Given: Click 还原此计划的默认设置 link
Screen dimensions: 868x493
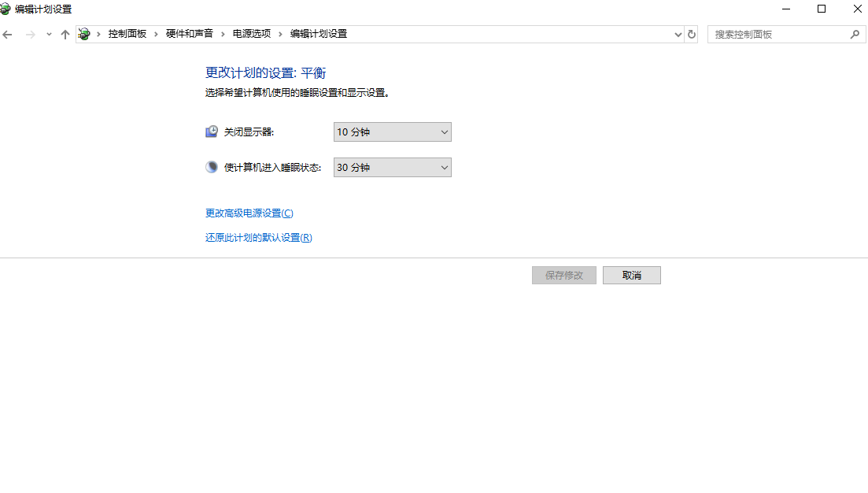Looking at the screenshot, I should coord(257,237).
